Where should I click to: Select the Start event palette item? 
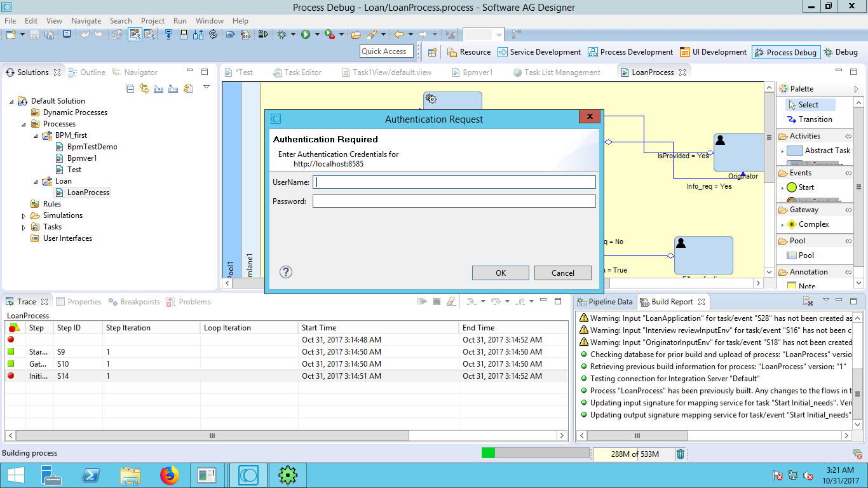[x=806, y=187]
